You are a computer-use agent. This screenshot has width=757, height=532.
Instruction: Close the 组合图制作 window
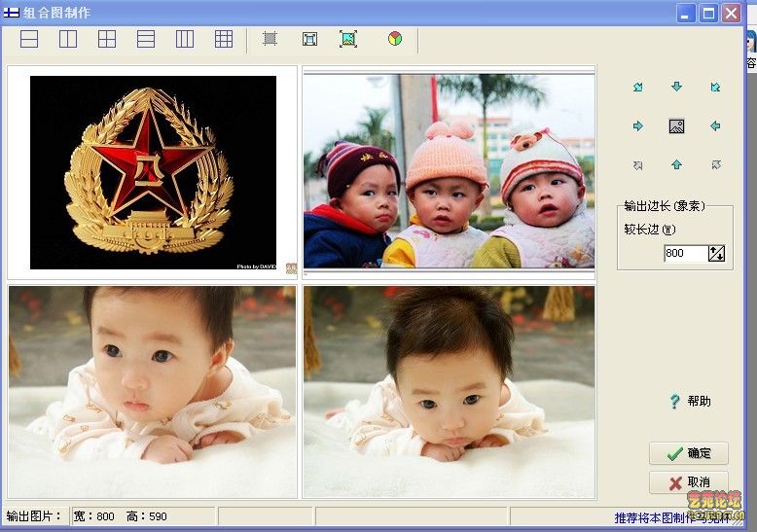[732, 13]
